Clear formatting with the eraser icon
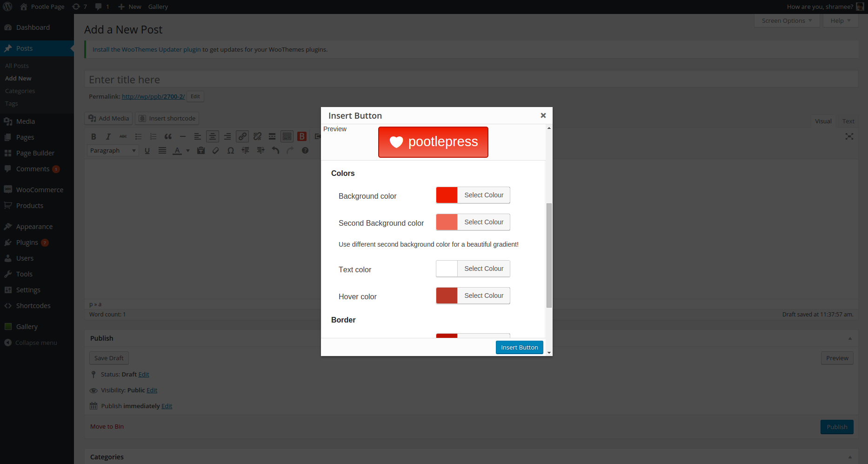 point(216,150)
